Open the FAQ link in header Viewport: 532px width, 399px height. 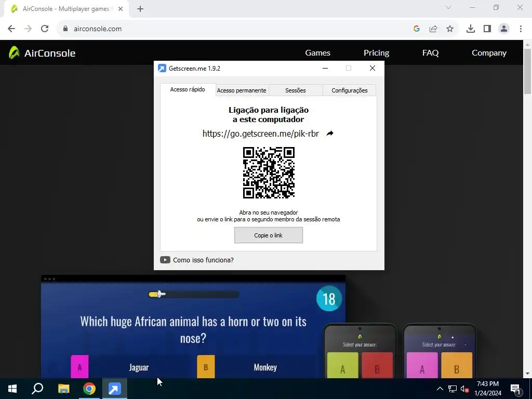click(x=430, y=52)
